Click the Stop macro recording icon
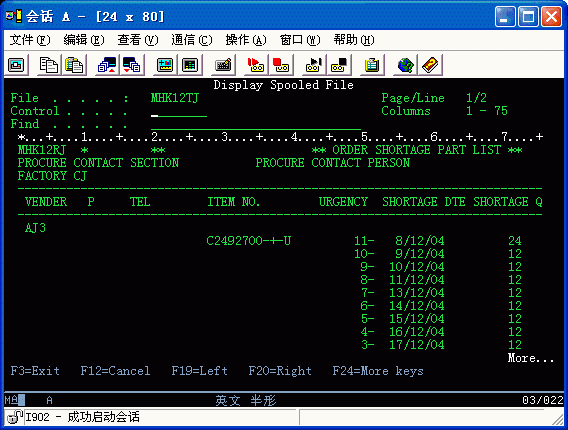 pyautogui.click(x=281, y=65)
